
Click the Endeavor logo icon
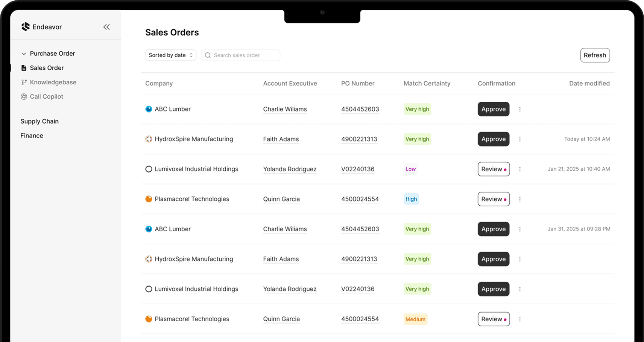pyautogui.click(x=25, y=27)
